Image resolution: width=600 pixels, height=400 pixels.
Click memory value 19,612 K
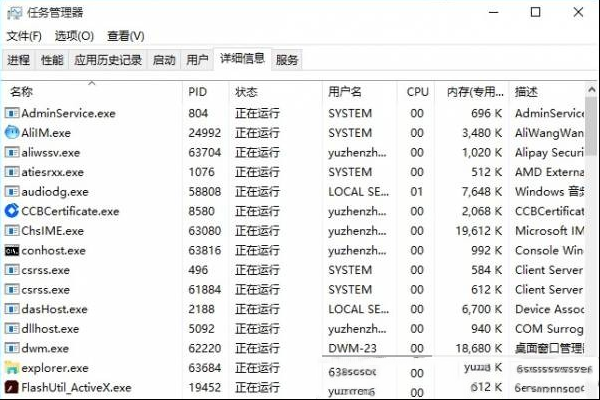(x=479, y=231)
